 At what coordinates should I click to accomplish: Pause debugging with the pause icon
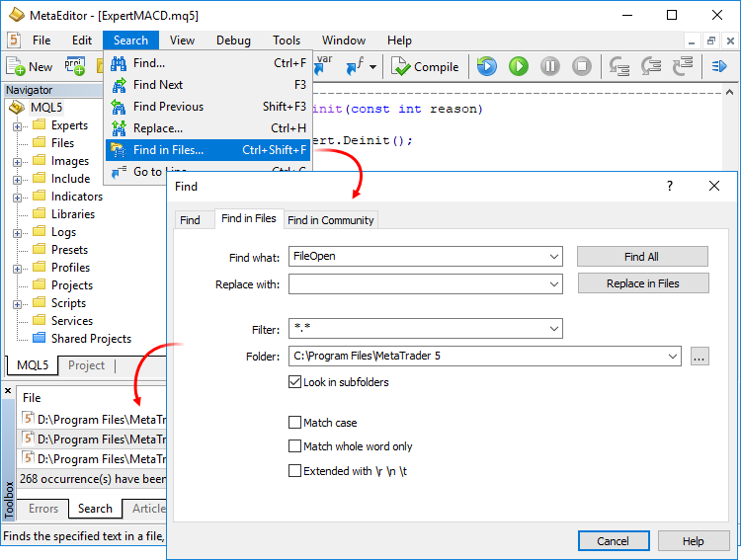click(x=550, y=66)
